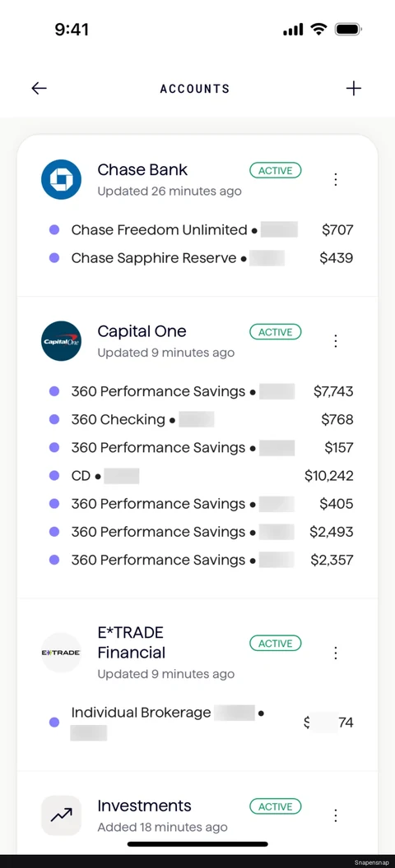Tap Chase Bank ACTIVE status badge
The width and height of the screenshot is (395, 868).
[276, 170]
